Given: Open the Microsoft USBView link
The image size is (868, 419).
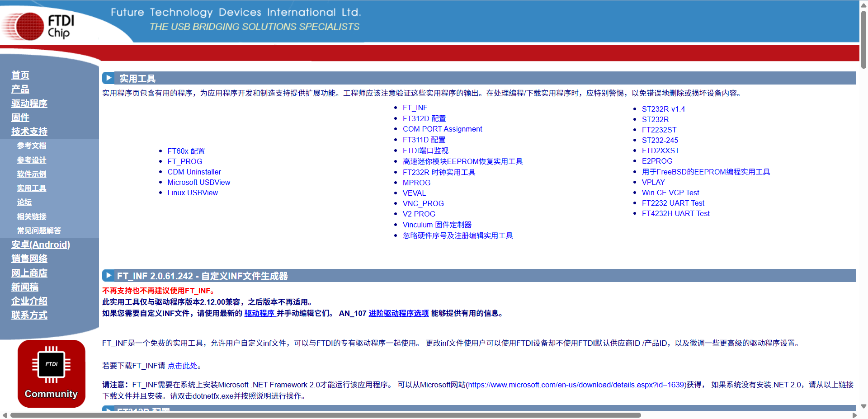Looking at the screenshot, I should pos(198,182).
